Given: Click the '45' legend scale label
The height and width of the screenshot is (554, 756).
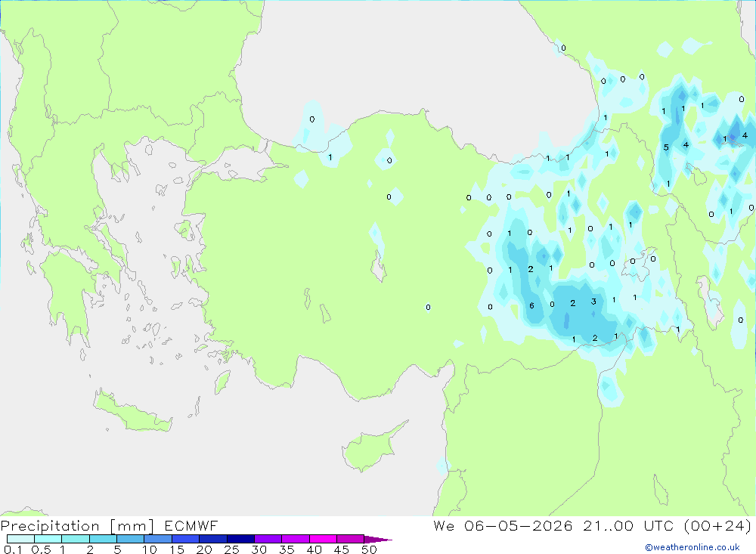Looking at the screenshot, I should pos(342,549).
